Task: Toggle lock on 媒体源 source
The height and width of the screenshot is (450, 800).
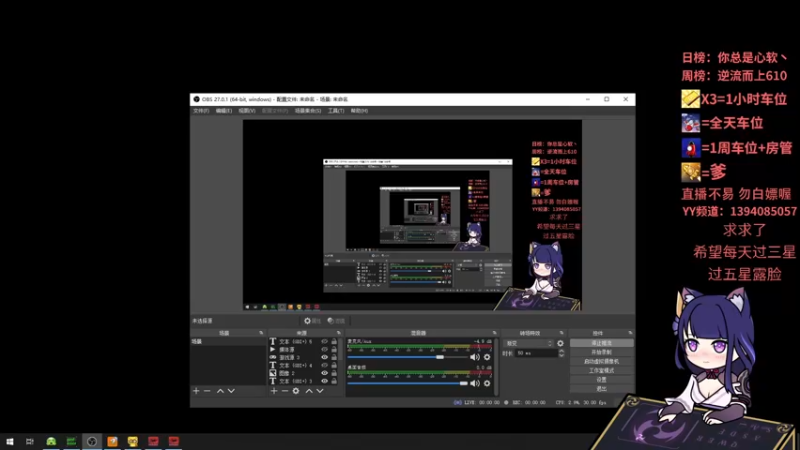Action: tap(334, 349)
